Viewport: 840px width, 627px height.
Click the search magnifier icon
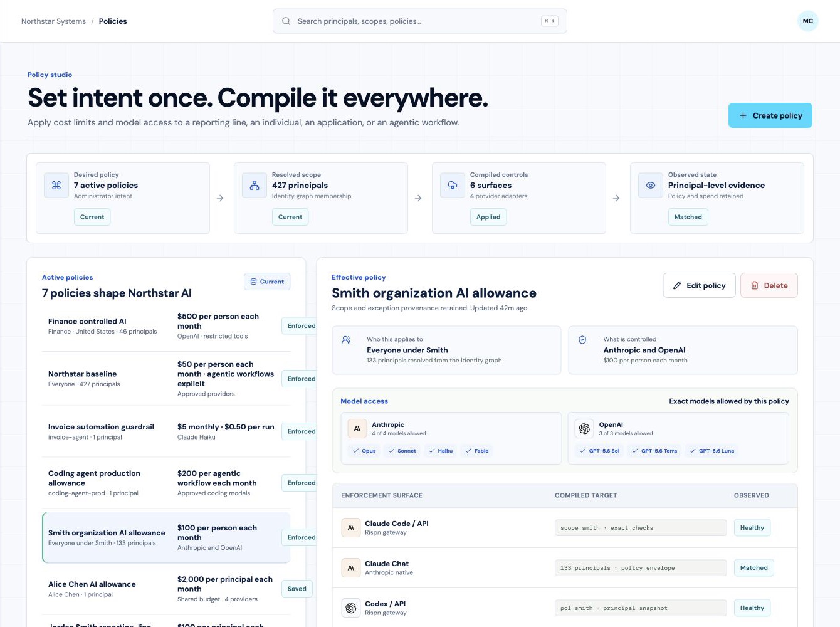click(x=286, y=21)
